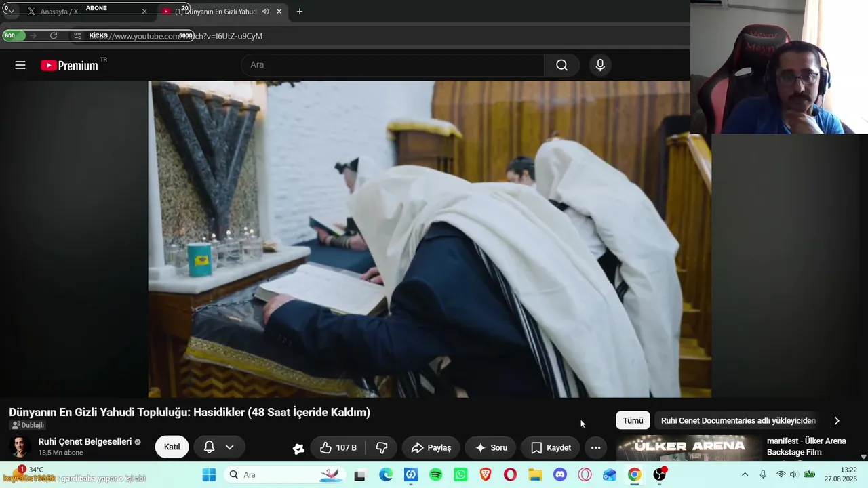Open Discord from the taskbar

tap(560, 474)
